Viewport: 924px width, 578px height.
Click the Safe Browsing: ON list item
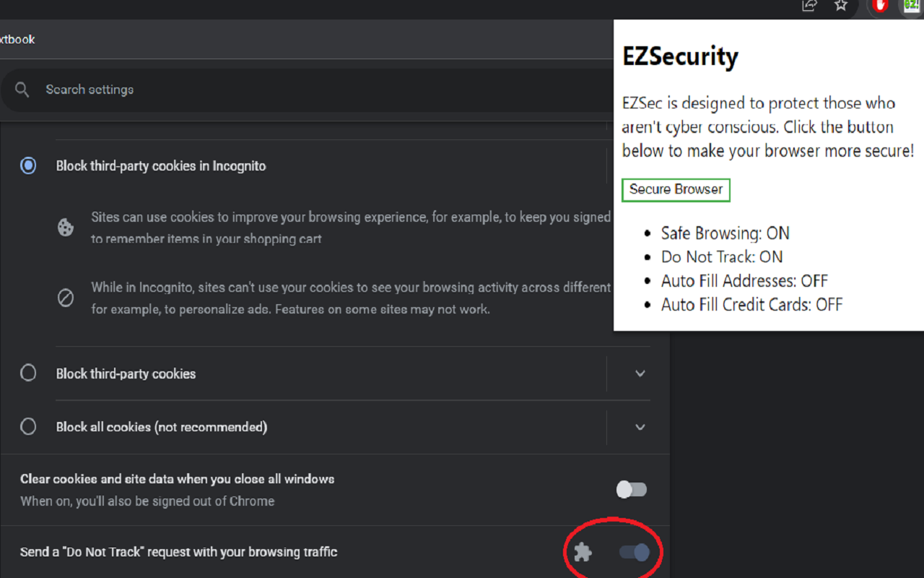725,233
